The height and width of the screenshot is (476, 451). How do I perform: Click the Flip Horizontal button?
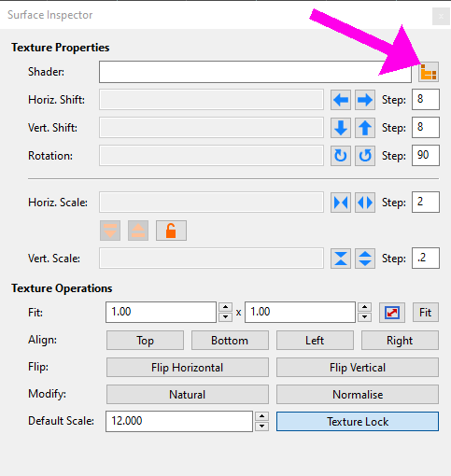pos(188,368)
